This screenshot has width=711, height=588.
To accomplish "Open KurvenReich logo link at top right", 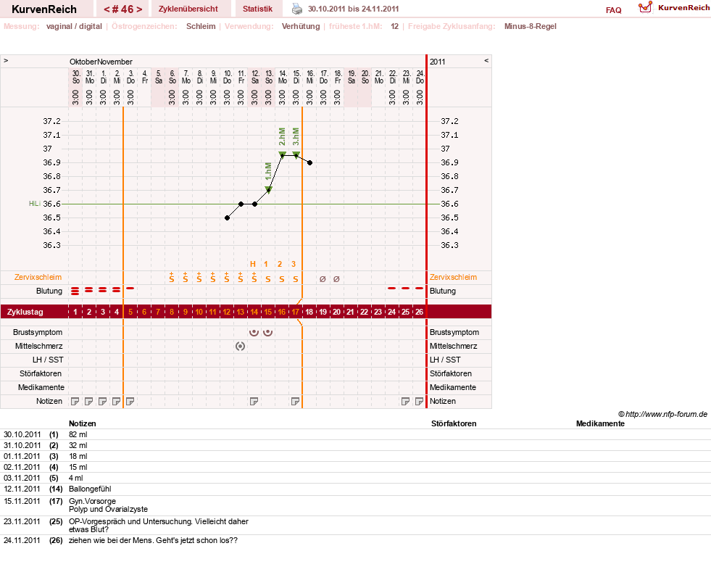I will [x=673, y=8].
